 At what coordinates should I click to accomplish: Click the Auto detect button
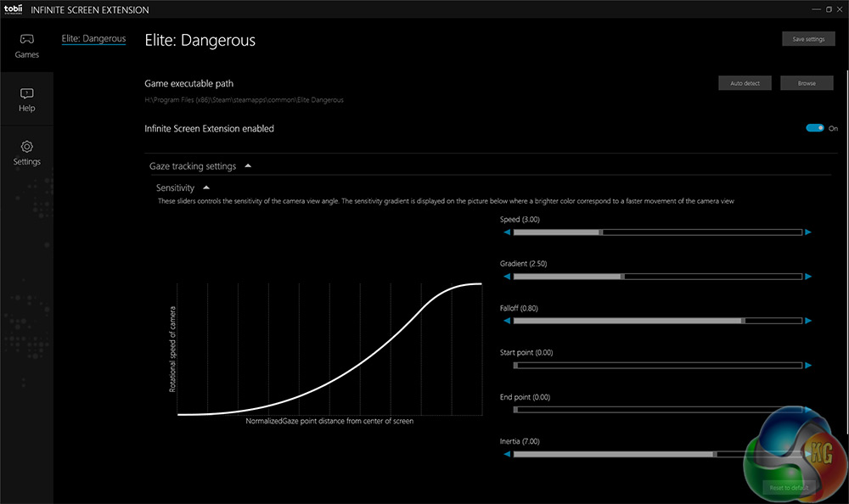(x=745, y=83)
